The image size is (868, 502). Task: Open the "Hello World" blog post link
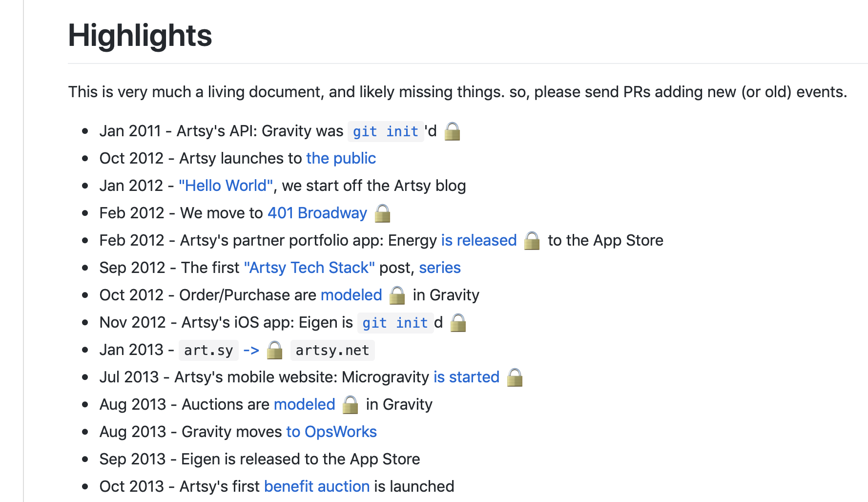[226, 186]
